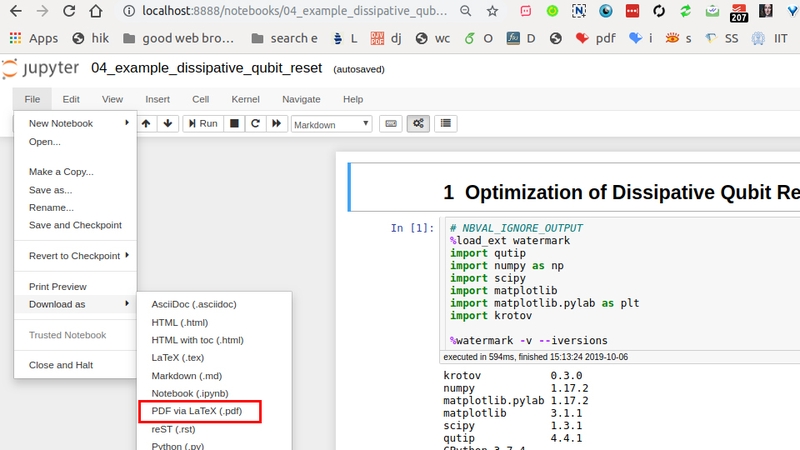
Task: Rename notebook via title 04_example_dissipative_qubit_reset
Action: [x=207, y=68]
